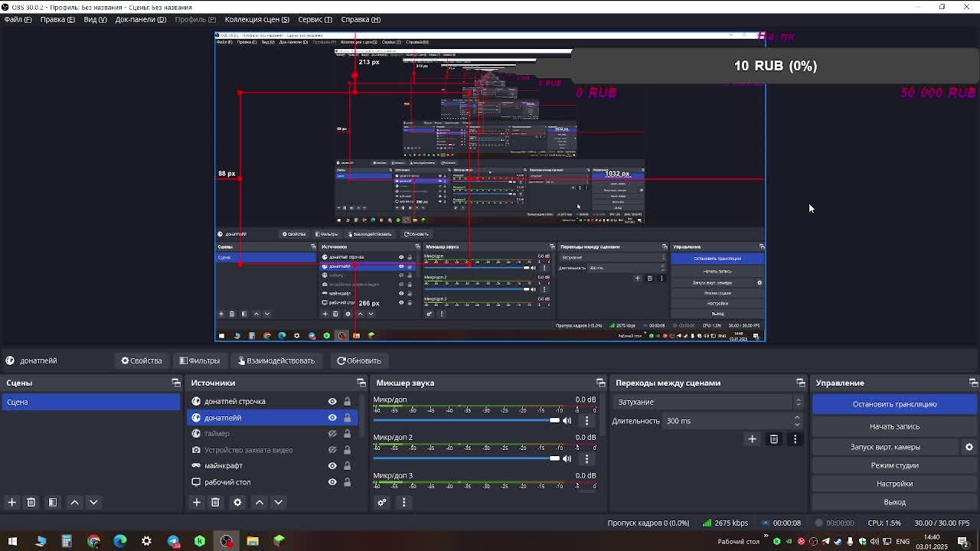
Task: Open Настройки from controls panel
Action: point(894,484)
